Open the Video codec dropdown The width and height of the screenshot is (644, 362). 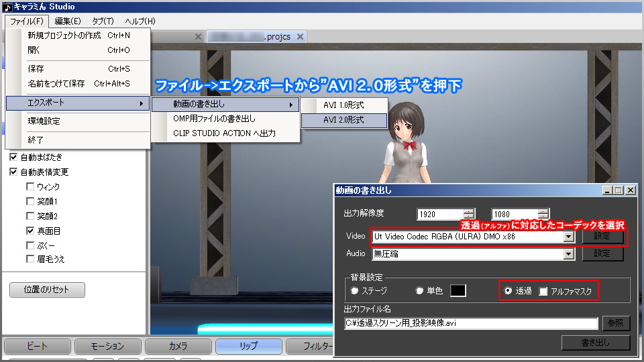(569, 237)
